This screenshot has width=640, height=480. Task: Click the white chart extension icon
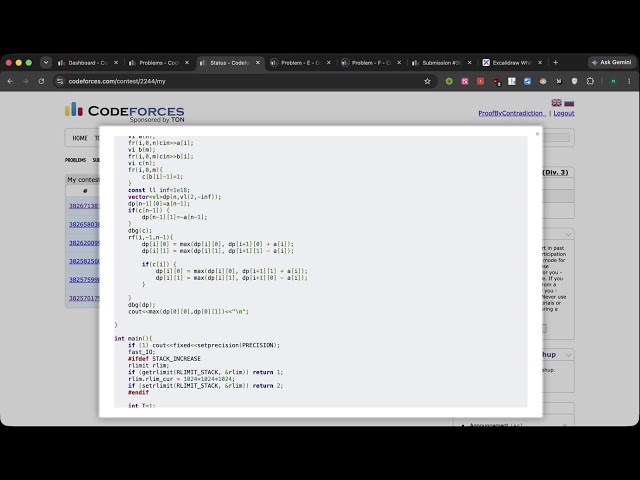512,81
